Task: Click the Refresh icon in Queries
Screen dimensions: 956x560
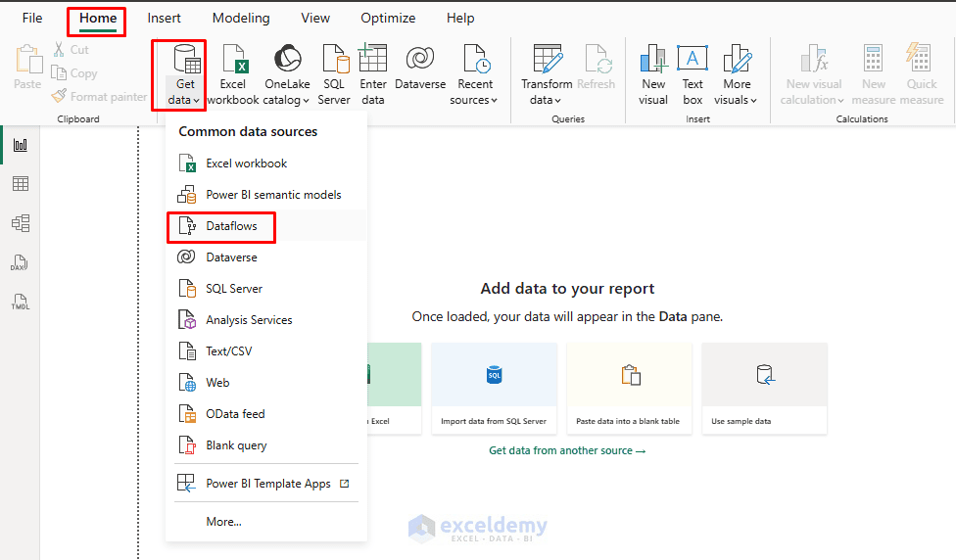Action: click(x=598, y=59)
